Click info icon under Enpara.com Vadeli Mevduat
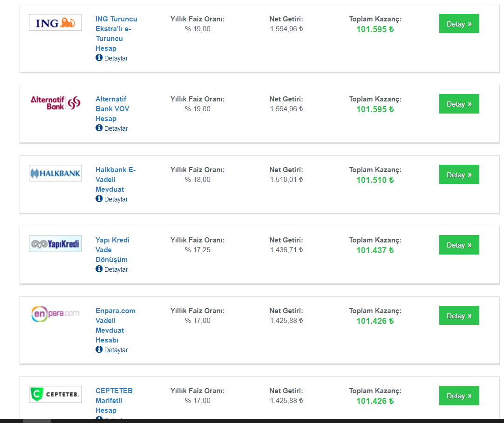This screenshot has height=423, width=504. click(99, 349)
